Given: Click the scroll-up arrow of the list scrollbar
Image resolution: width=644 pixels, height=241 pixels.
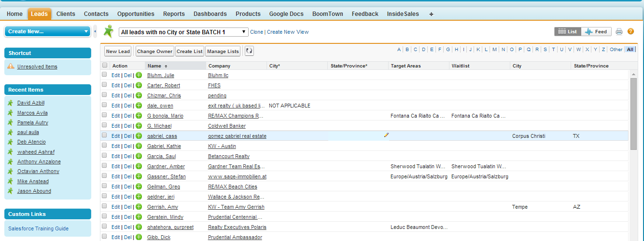Looking at the screenshot, I should [633, 74].
